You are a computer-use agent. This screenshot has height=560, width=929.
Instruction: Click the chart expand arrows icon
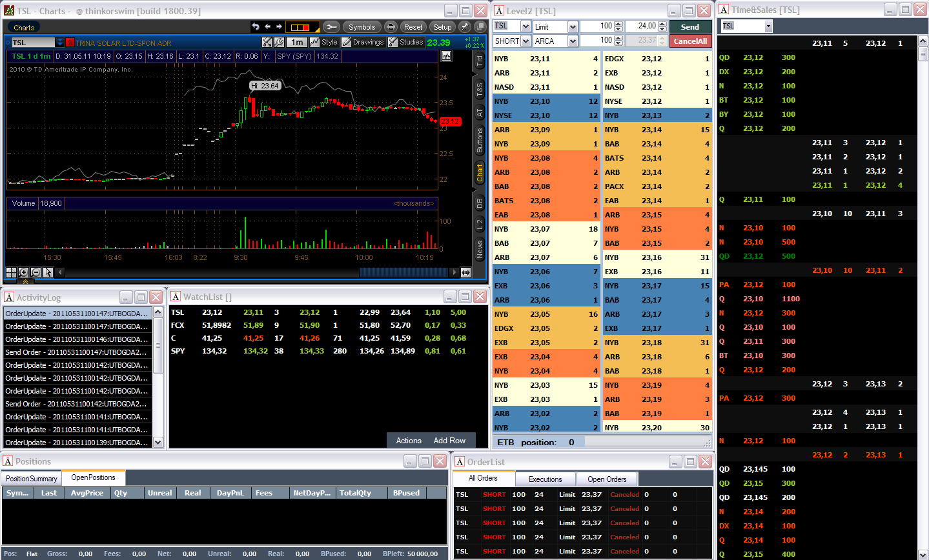coord(267,42)
